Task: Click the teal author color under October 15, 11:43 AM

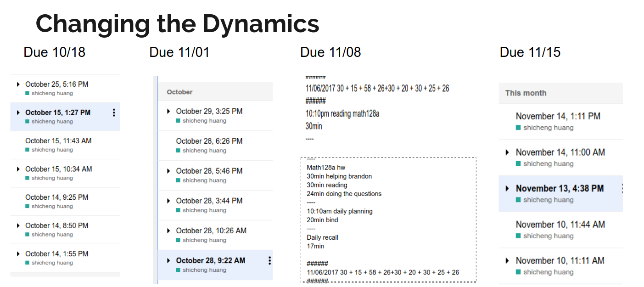Action: coord(28,150)
